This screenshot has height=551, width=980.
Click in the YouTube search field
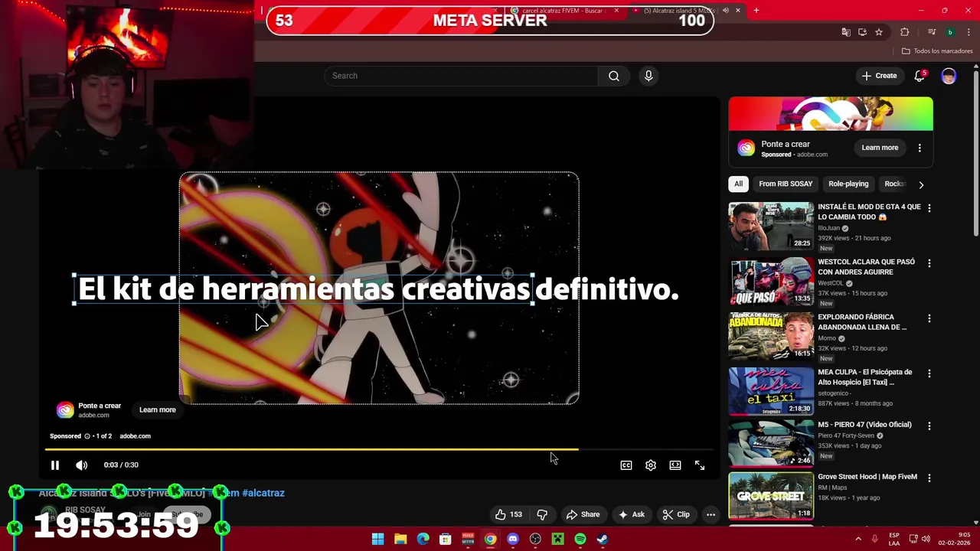click(x=461, y=76)
